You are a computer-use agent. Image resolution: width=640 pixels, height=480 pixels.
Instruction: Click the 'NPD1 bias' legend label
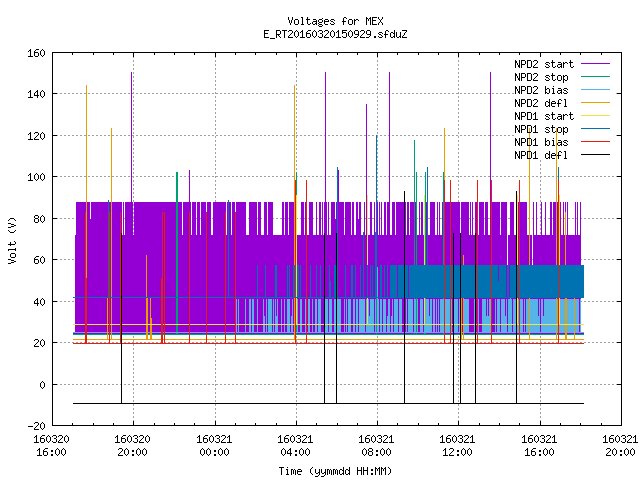coord(541,142)
